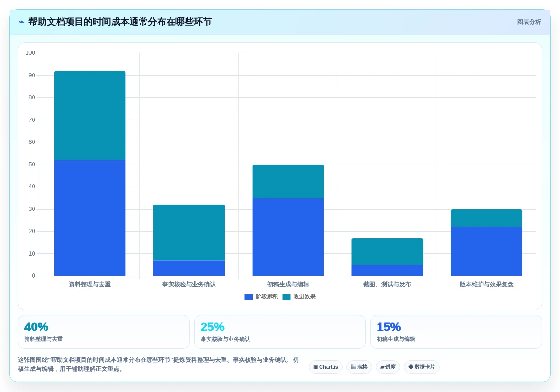Click the blue bar segment for 版本维护与效果复盘
Viewport: 560px width, 392px height.
pos(486,251)
